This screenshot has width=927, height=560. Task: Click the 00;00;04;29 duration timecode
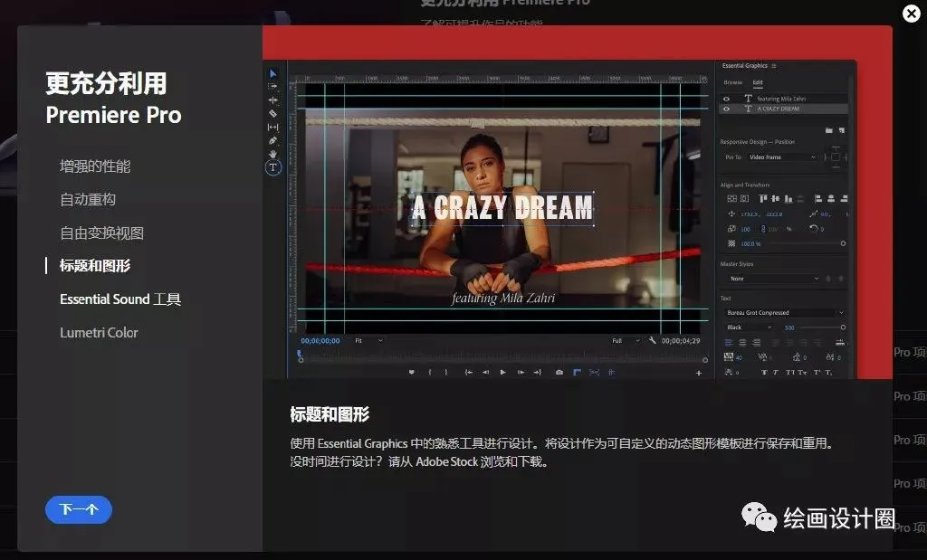tap(681, 341)
